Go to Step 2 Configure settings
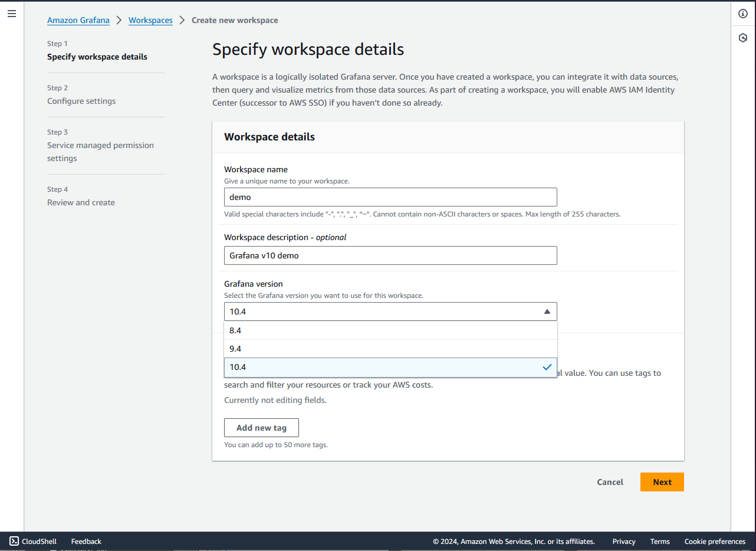Viewport: 756px width, 551px height. pos(81,100)
